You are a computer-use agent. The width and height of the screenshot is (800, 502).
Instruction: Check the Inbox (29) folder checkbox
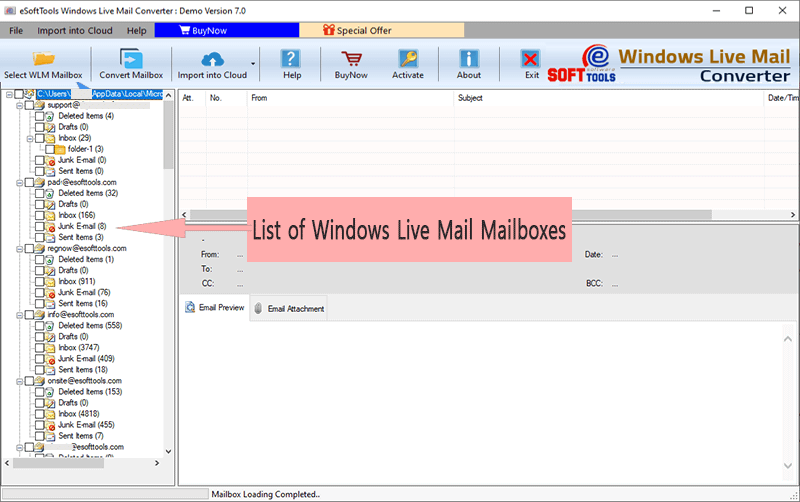(39, 138)
